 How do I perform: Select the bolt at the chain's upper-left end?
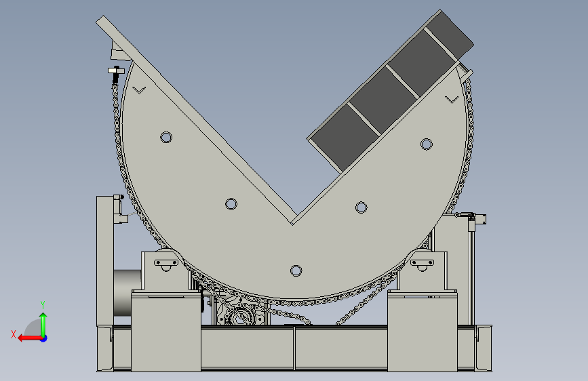(x=116, y=75)
